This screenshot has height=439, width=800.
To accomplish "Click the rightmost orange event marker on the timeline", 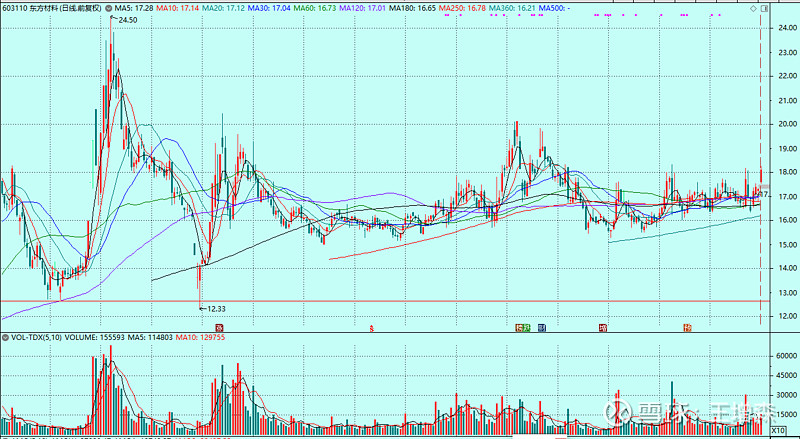I will (688, 328).
